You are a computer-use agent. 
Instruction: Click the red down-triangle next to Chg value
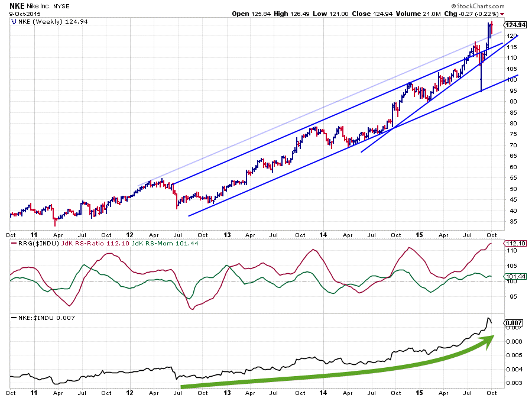[x=502, y=14]
